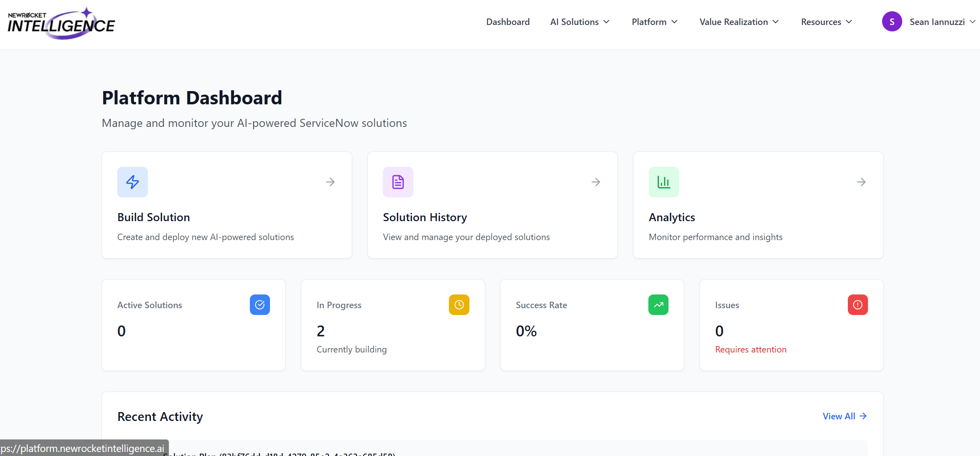Click the NewRocket Intelligence logo

click(61, 23)
